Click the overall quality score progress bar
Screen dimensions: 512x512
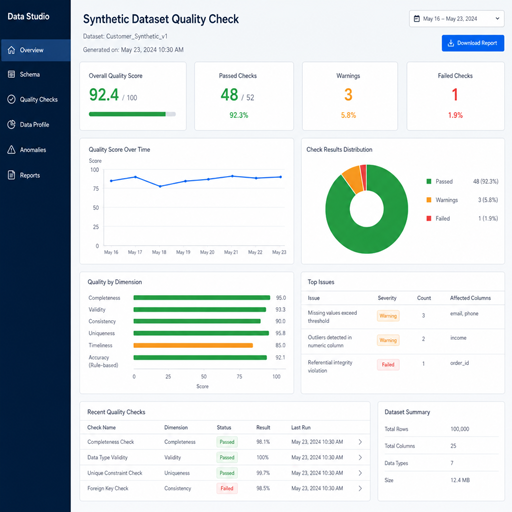click(x=132, y=114)
